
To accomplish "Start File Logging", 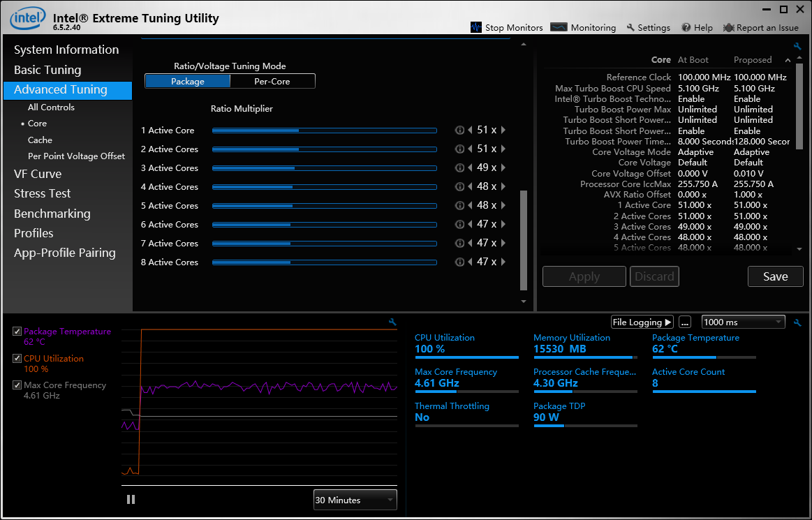I will point(642,322).
